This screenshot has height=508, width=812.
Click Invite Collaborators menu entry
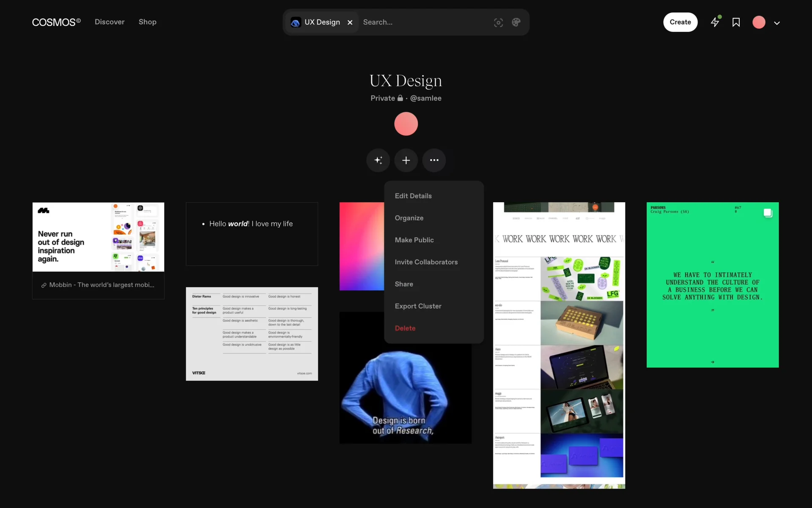[426, 262]
